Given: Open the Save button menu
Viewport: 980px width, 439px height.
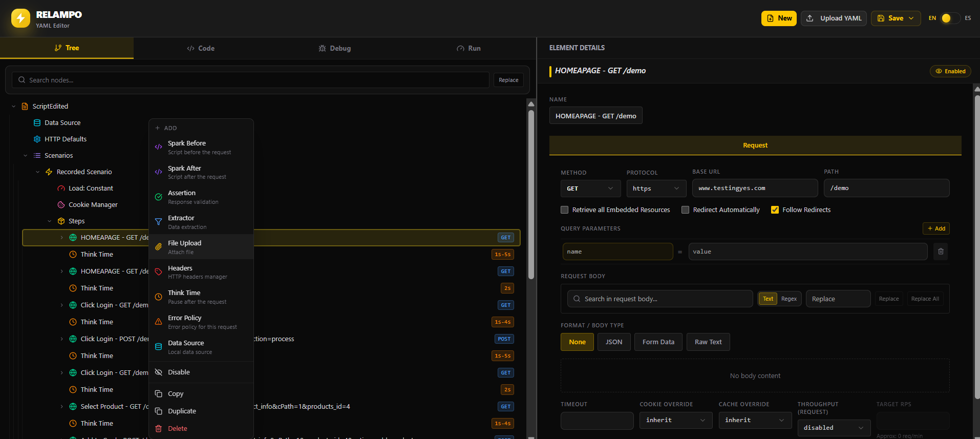Looking at the screenshot, I should pyautogui.click(x=896, y=18).
